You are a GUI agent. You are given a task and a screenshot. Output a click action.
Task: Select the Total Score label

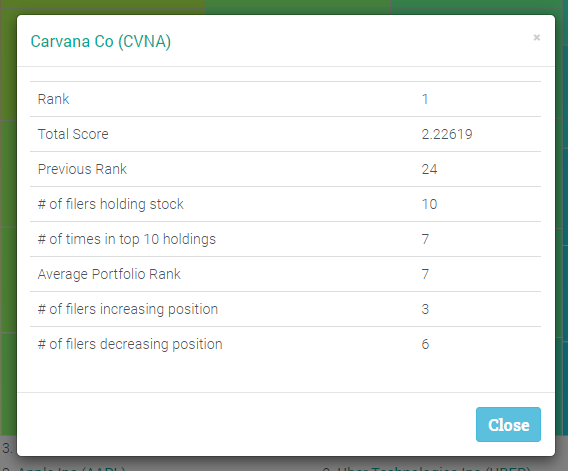pos(73,134)
